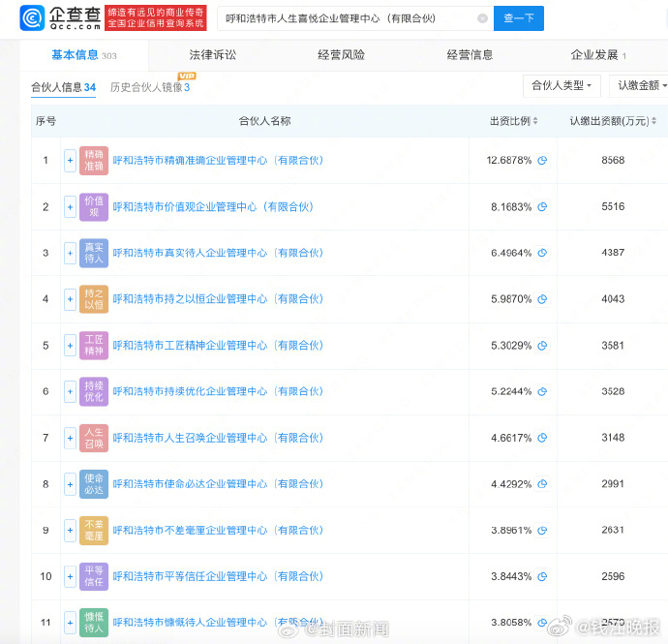
Task: View share chart icon beside 3.8443%
Action: 542,576
